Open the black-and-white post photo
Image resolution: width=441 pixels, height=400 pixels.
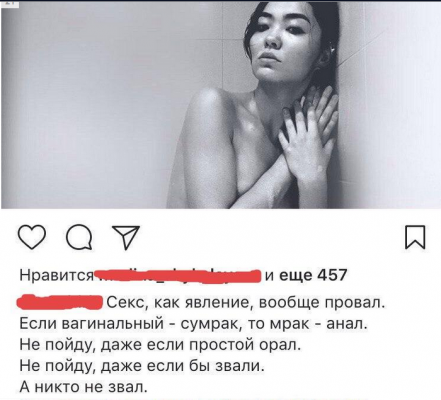pos(220,105)
